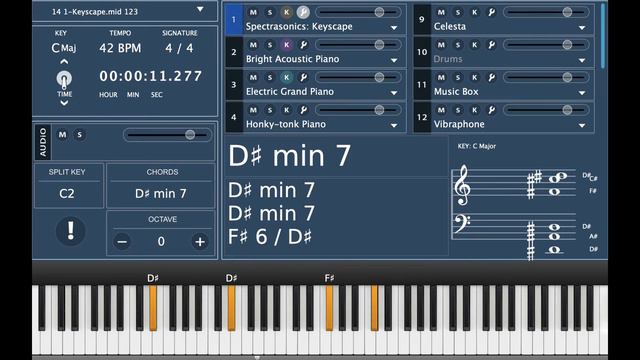Viewport: 640px width, 360px height.
Task: Select track number 12 tab
Action: point(422,117)
